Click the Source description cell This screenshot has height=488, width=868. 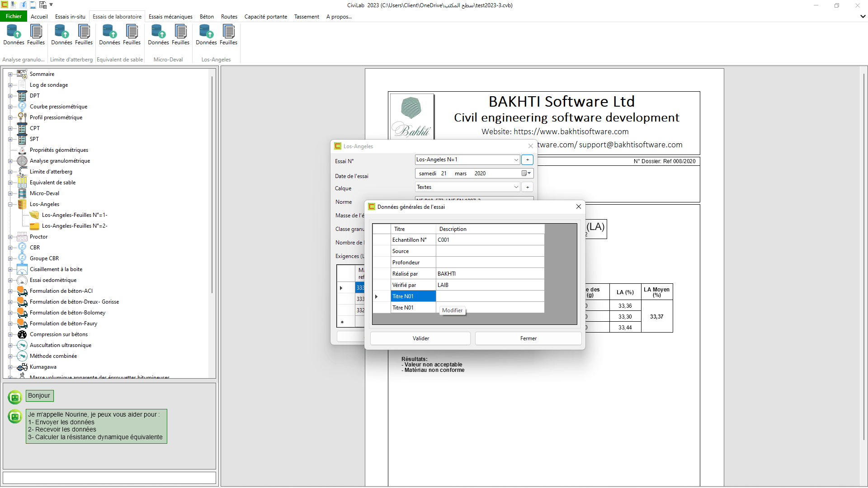click(490, 251)
